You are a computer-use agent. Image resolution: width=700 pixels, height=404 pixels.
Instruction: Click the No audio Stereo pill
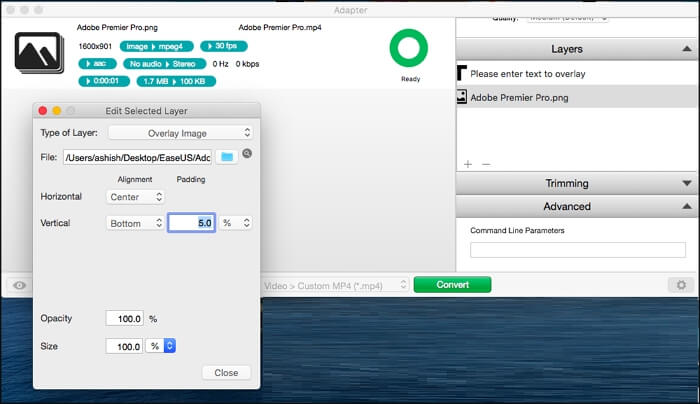162,62
